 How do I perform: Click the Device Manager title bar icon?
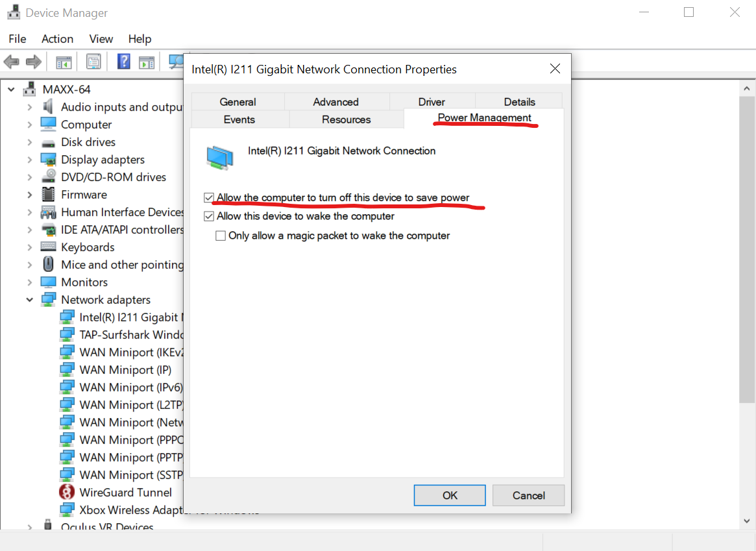click(14, 12)
